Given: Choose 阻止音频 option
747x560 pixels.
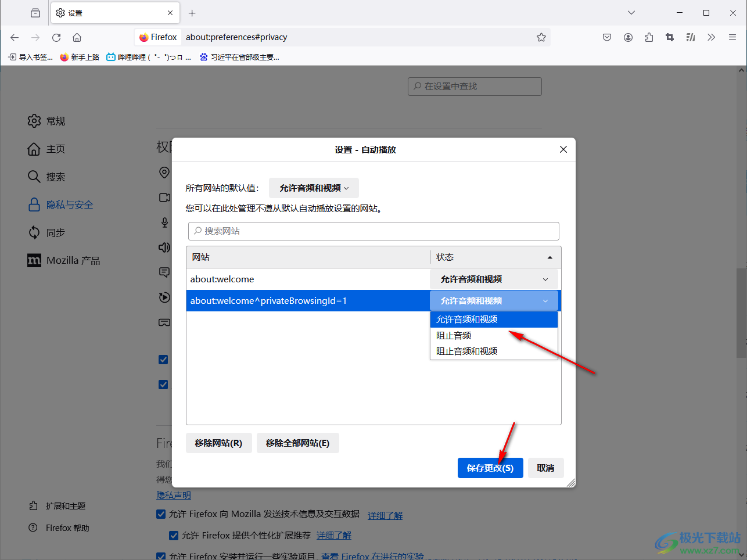Looking at the screenshot, I should click(x=494, y=335).
